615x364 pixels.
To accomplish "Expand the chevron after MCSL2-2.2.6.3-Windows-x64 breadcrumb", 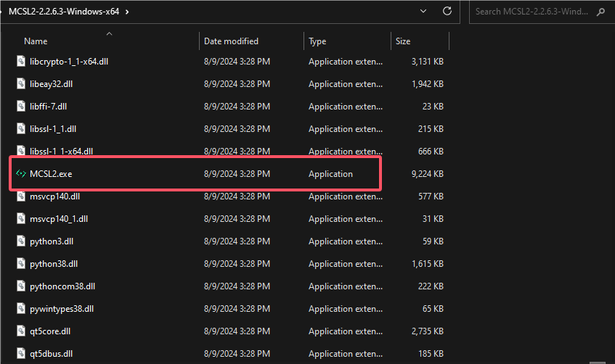I will [x=127, y=12].
